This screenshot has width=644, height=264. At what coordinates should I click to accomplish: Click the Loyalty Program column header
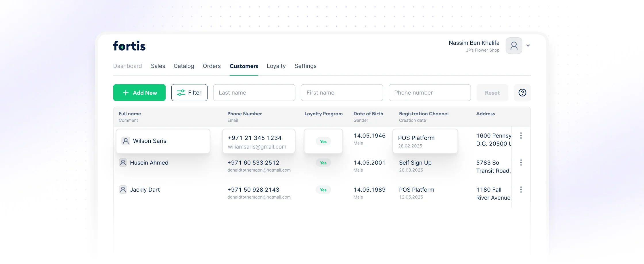tap(323, 114)
